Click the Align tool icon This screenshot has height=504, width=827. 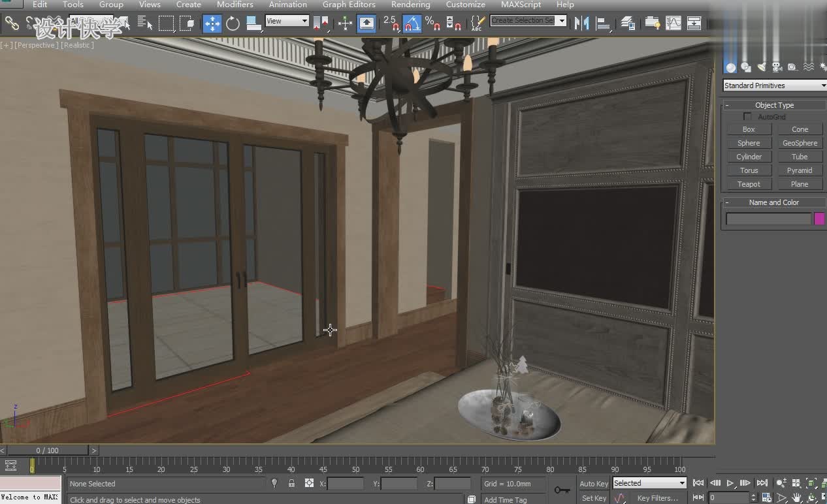coord(603,24)
